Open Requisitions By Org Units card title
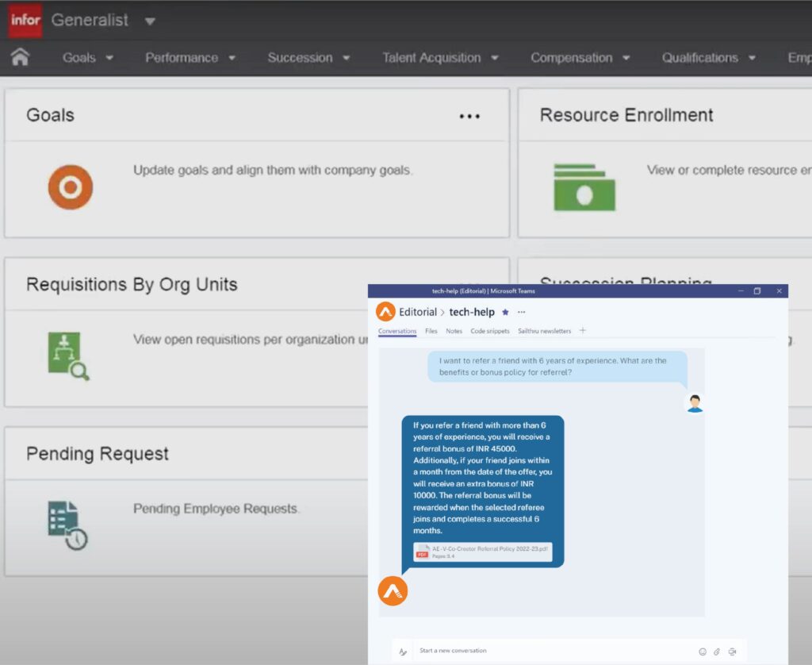Screen dimensions: 812x665 [132, 285]
